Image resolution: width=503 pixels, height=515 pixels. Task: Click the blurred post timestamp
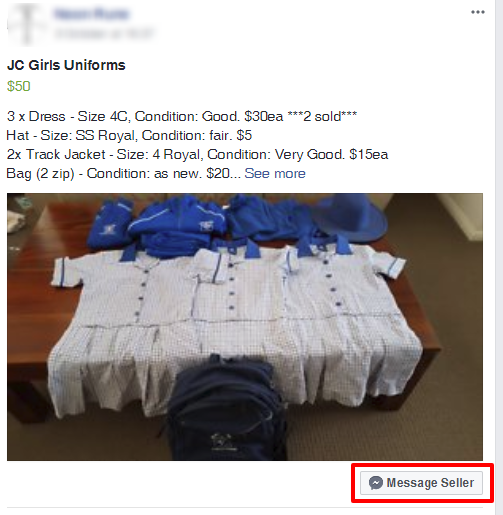coord(104,33)
